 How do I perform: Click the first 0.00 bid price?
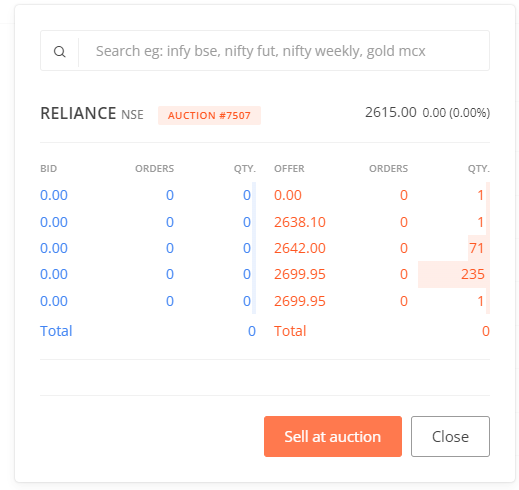[x=54, y=195]
